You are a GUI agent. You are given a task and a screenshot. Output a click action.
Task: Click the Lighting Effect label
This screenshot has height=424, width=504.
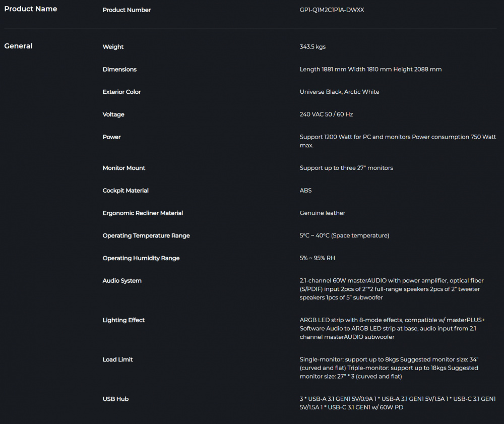(124, 320)
